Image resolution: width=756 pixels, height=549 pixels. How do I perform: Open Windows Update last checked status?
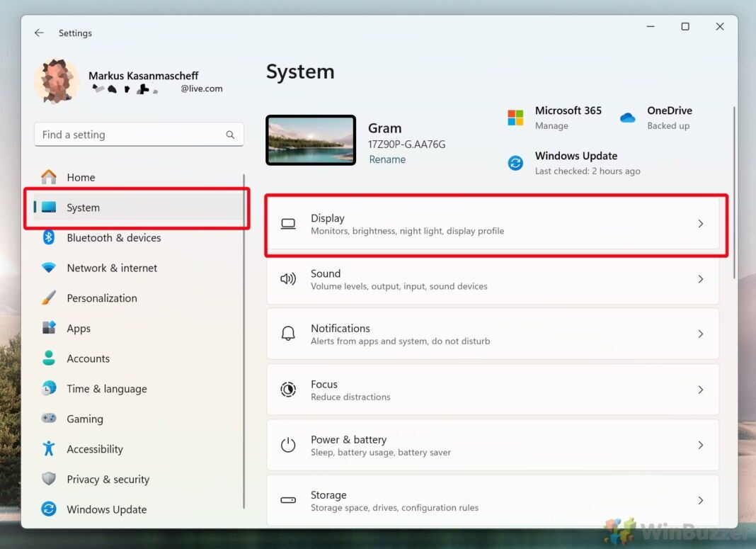(x=588, y=171)
